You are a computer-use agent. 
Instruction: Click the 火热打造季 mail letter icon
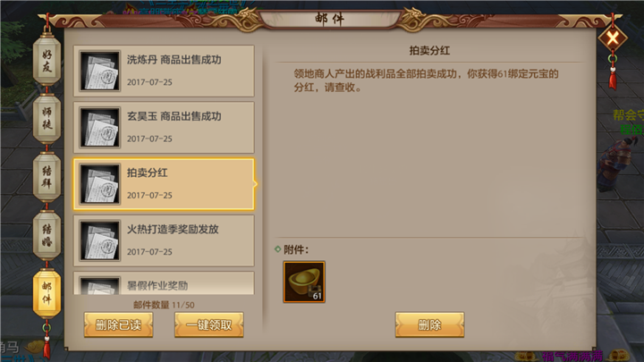point(100,241)
